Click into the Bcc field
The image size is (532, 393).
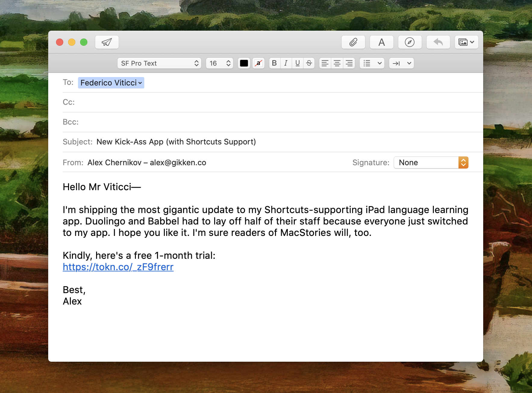tap(273, 122)
